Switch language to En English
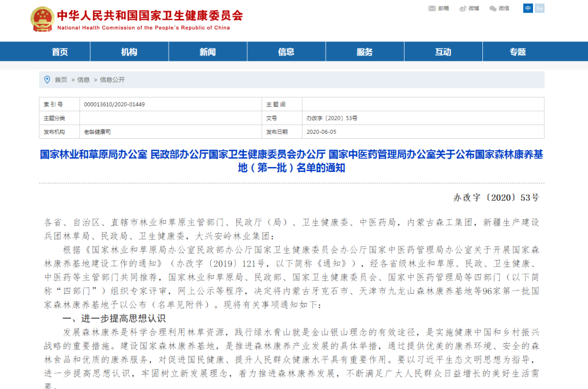 tap(540, 8)
